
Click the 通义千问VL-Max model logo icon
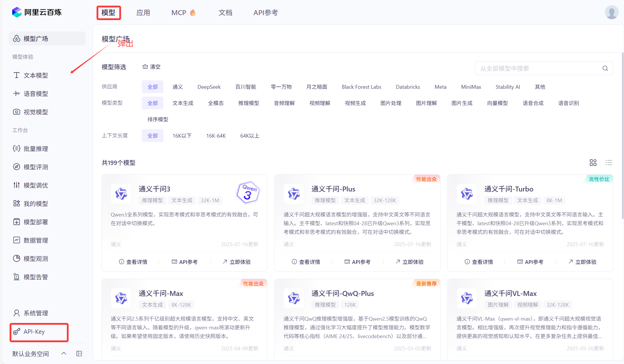pyautogui.click(x=467, y=298)
